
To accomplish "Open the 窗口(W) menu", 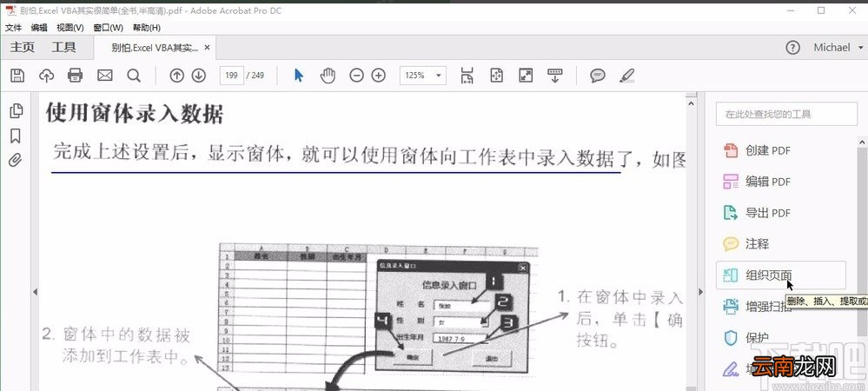I will pos(109,28).
